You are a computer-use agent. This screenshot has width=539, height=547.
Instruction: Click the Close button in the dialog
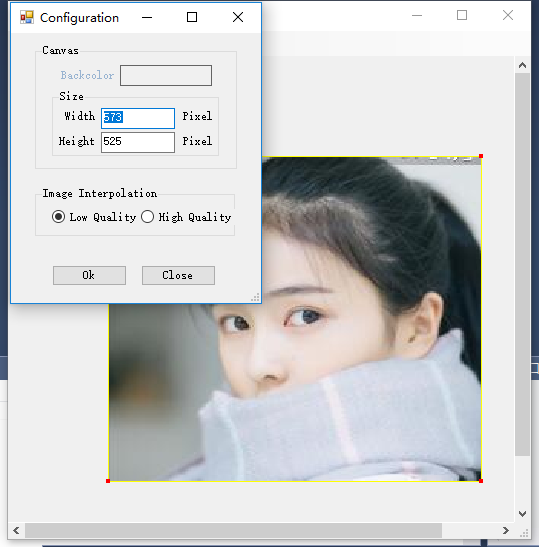tap(178, 276)
